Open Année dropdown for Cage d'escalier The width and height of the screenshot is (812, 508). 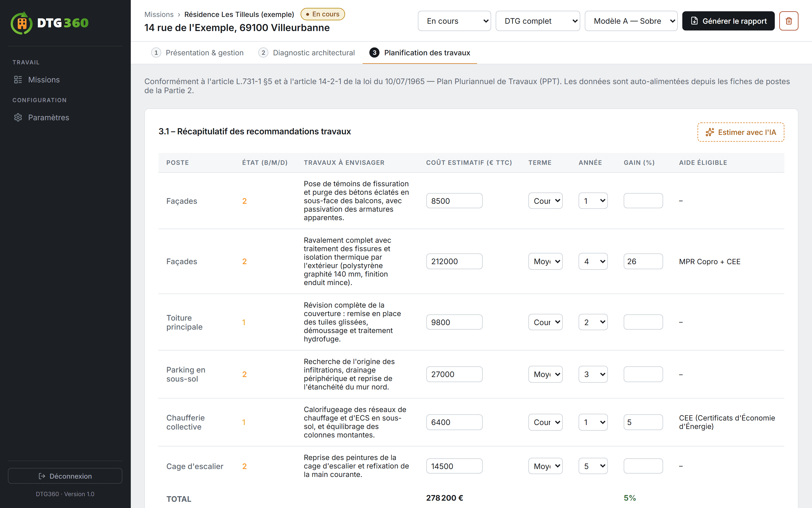(593, 466)
